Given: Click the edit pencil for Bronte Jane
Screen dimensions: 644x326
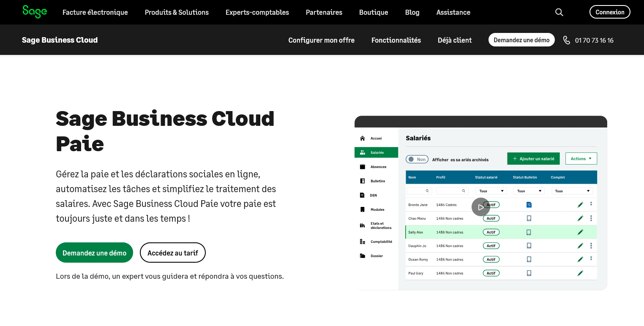Looking at the screenshot, I should pos(580,205).
